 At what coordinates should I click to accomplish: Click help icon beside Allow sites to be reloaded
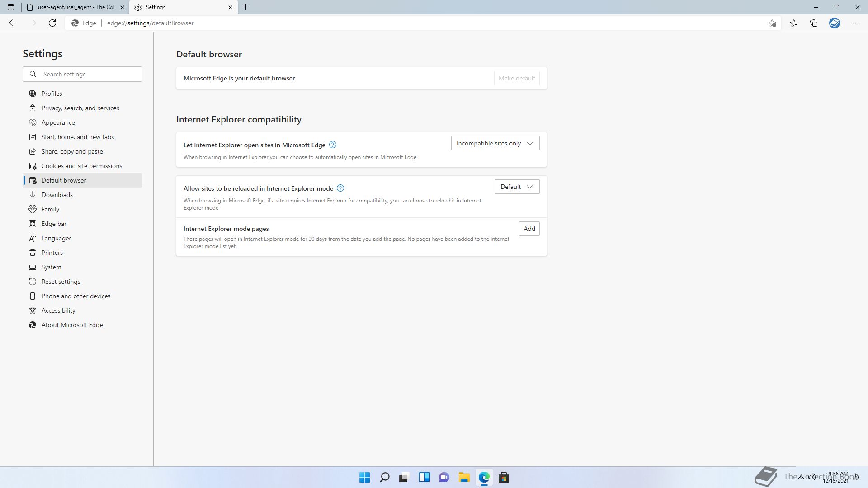coord(340,188)
